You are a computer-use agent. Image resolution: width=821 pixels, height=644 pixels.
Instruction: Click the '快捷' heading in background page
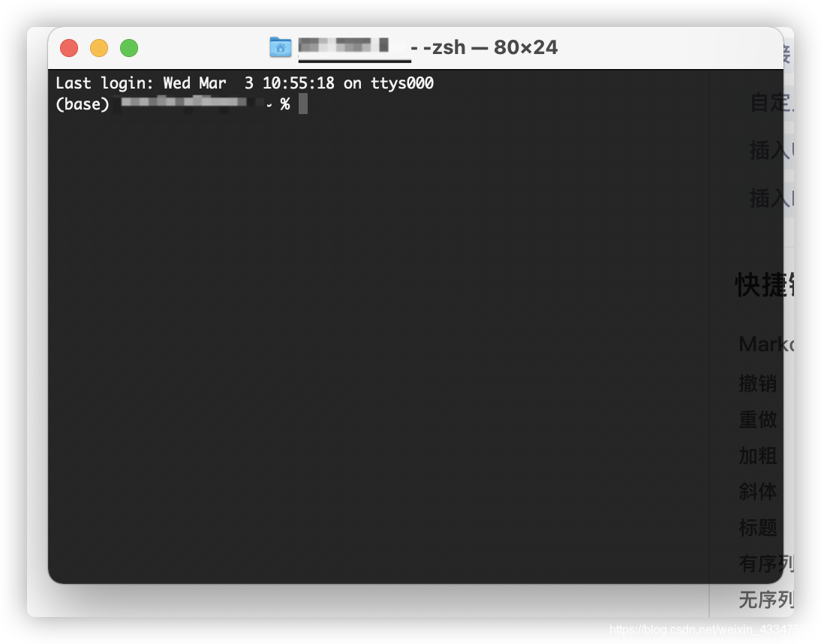[765, 285]
